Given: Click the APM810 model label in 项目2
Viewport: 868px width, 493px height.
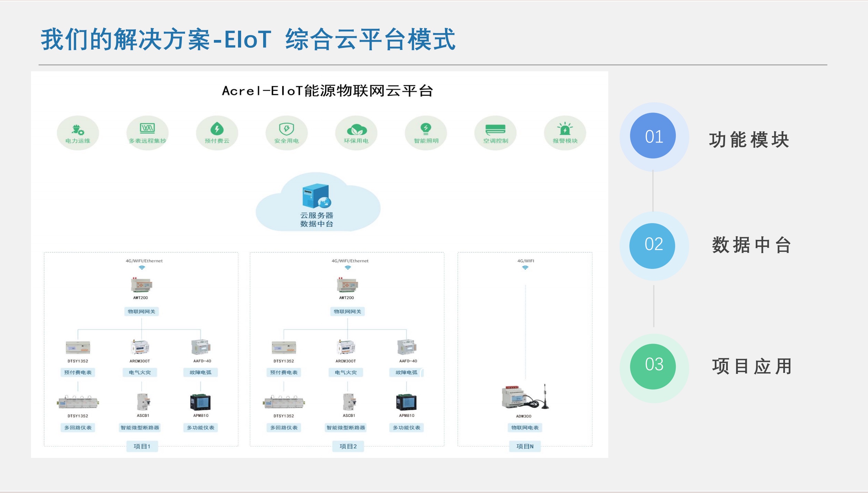Looking at the screenshot, I should pos(407,416).
